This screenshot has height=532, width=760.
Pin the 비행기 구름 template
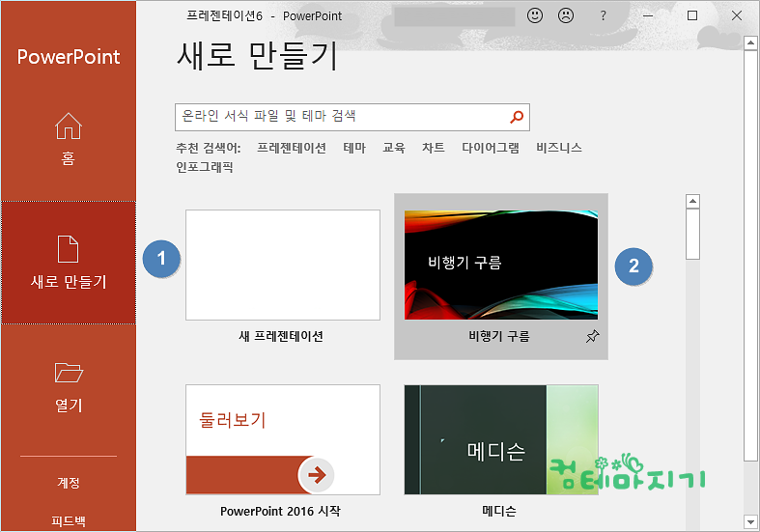(x=592, y=336)
